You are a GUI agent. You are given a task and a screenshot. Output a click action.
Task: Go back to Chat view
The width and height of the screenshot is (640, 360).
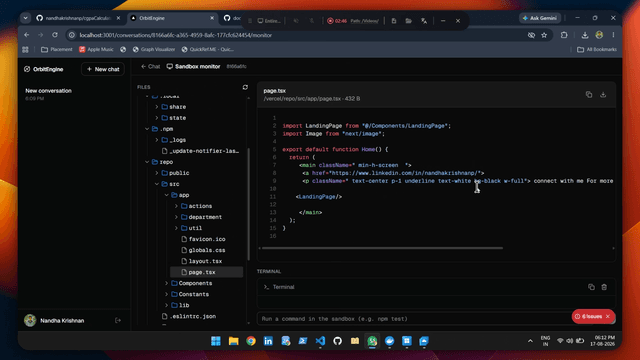click(x=150, y=66)
